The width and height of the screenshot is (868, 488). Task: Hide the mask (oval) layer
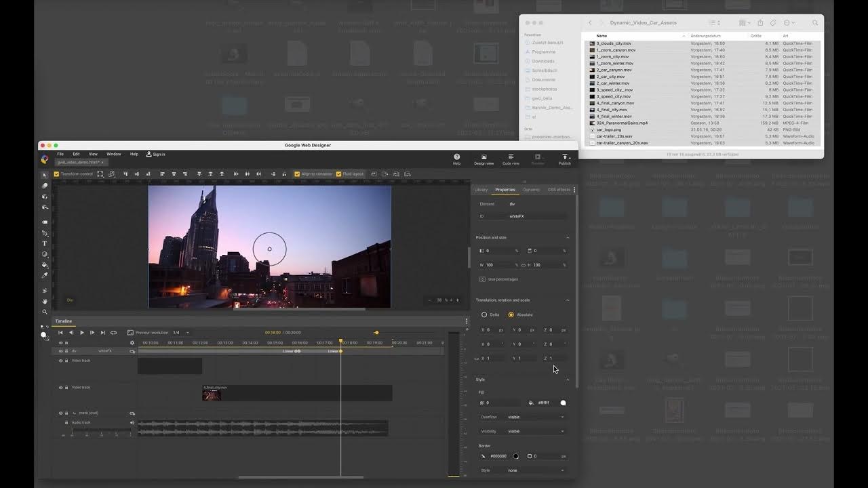point(60,413)
